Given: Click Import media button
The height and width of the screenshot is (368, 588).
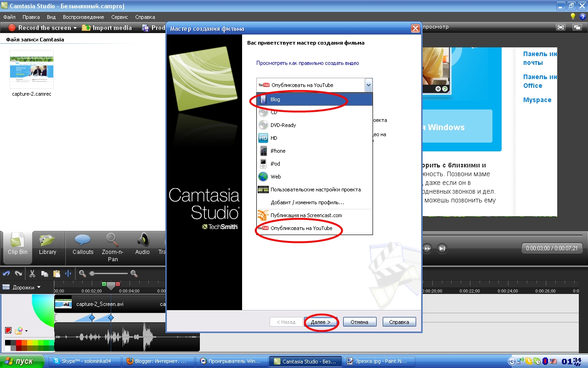Looking at the screenshot, I should [107, 28].
